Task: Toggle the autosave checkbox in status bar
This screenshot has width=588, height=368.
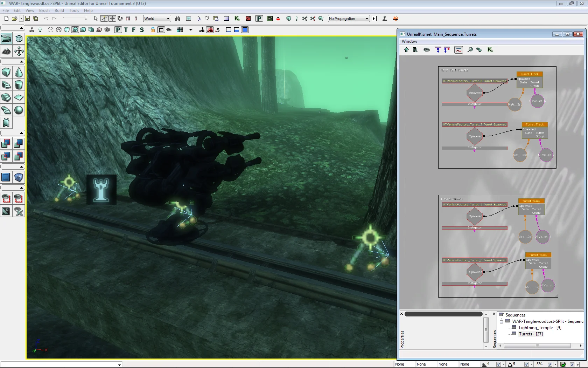Action: click(x=572, y=364)
